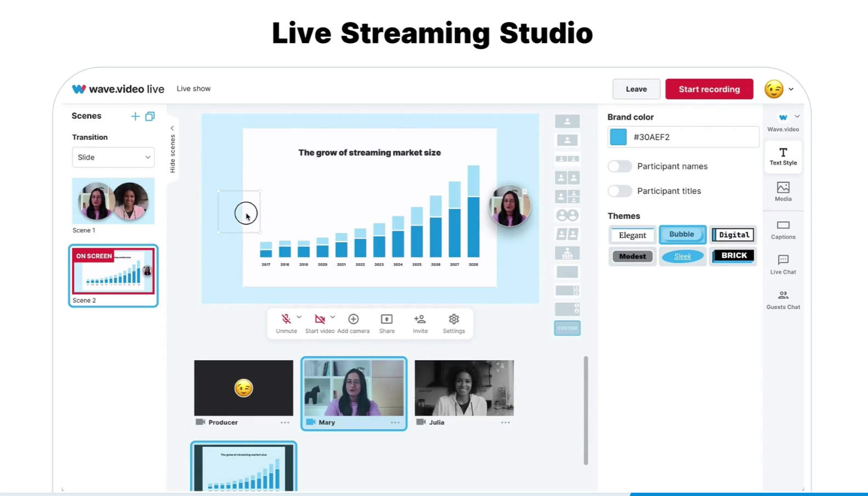868x496 pixels.
Task: Switch to the Captions tab
Action: point(782,230)
